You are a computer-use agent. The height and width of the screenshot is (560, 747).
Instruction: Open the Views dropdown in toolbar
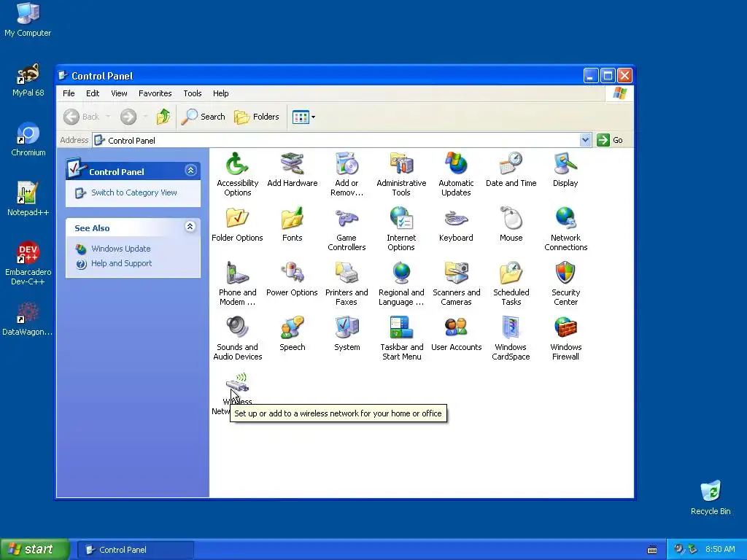click(313, 117)
